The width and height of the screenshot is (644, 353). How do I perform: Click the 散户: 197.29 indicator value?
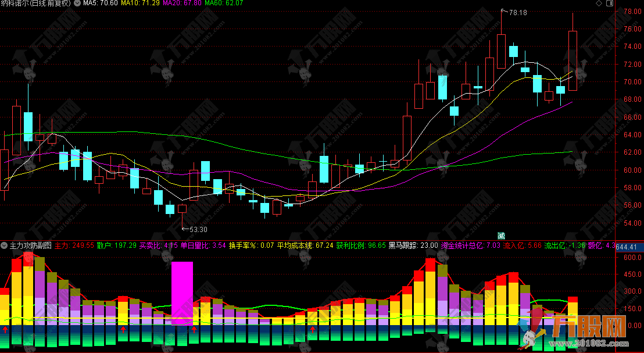[117, 246]
